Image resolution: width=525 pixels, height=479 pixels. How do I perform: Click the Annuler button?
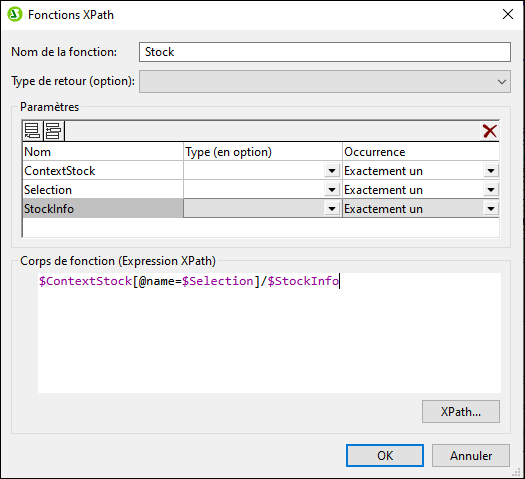tap(471, 456)
